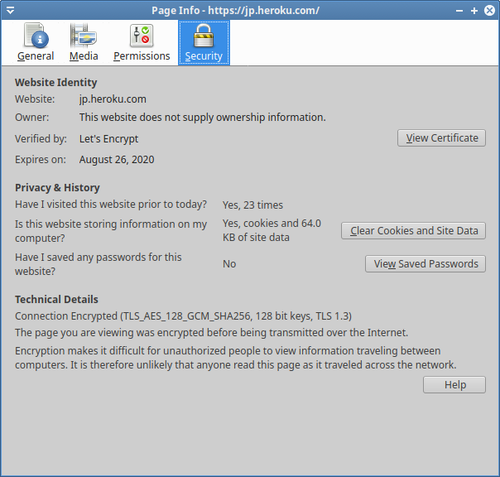Minimize the Page Info window
This screenshot has height=477, width=500.
tap(459, 11)
